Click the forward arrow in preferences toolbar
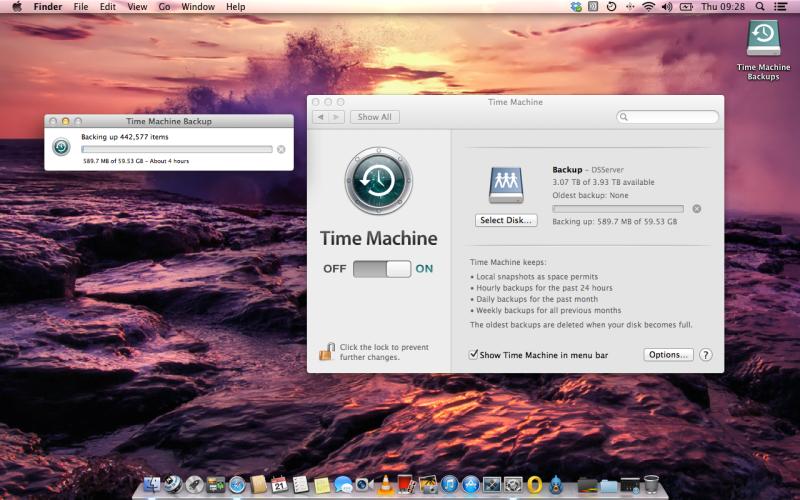Screen dimensions: 800x500 tap(336, 117)
